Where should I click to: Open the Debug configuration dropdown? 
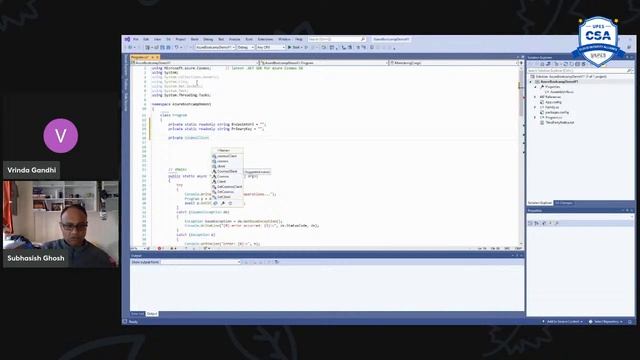pyautogui.click(x=246, y=47)
